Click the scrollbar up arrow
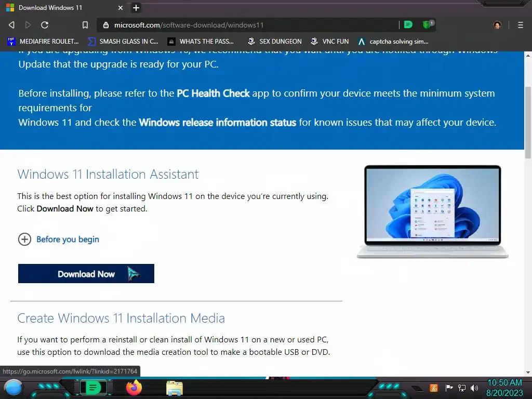This screenshot has height=399, width=532. (528, 55)
